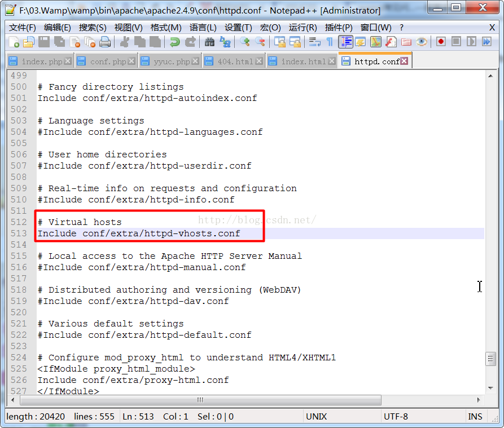Close the index.html tab

coord(332,61)
